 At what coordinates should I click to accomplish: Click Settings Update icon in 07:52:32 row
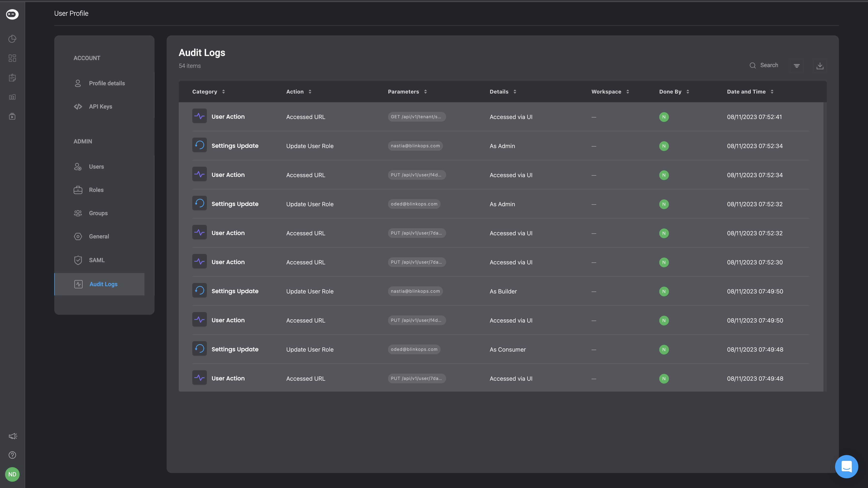pyautogui.click(x=200, y=203)
